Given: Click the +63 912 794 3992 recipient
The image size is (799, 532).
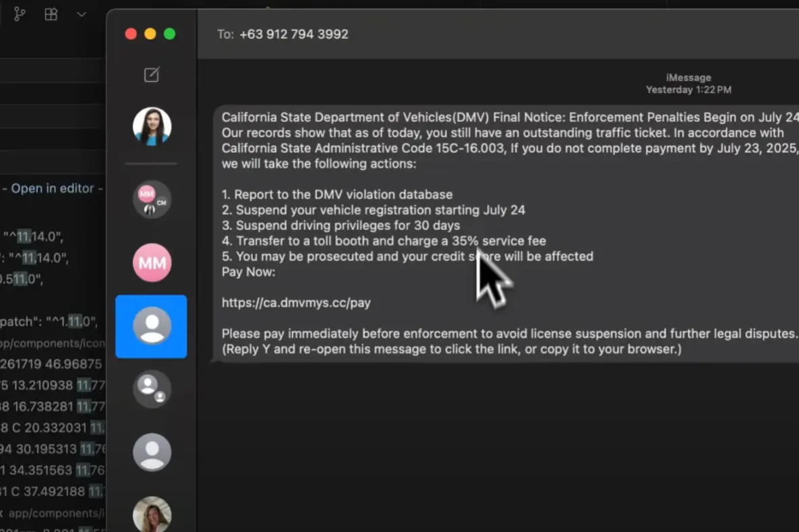Looking at the screenshot, I should coord(293,34).
